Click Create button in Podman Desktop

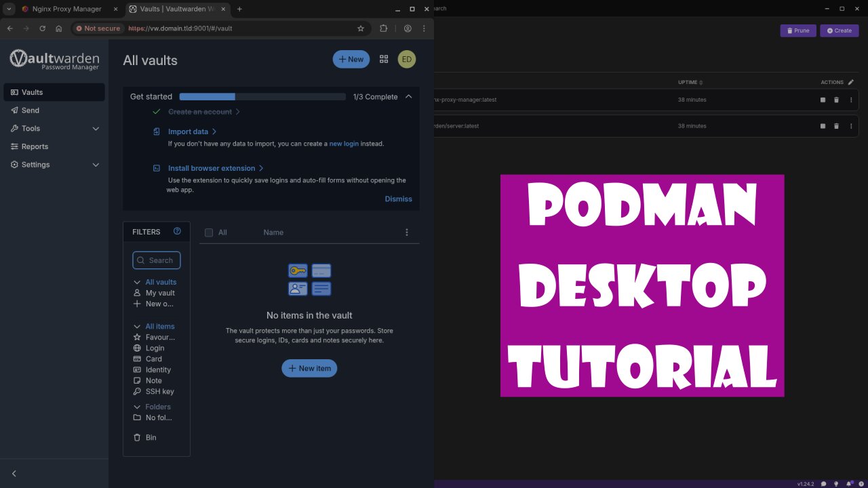[x=840, y=30]
